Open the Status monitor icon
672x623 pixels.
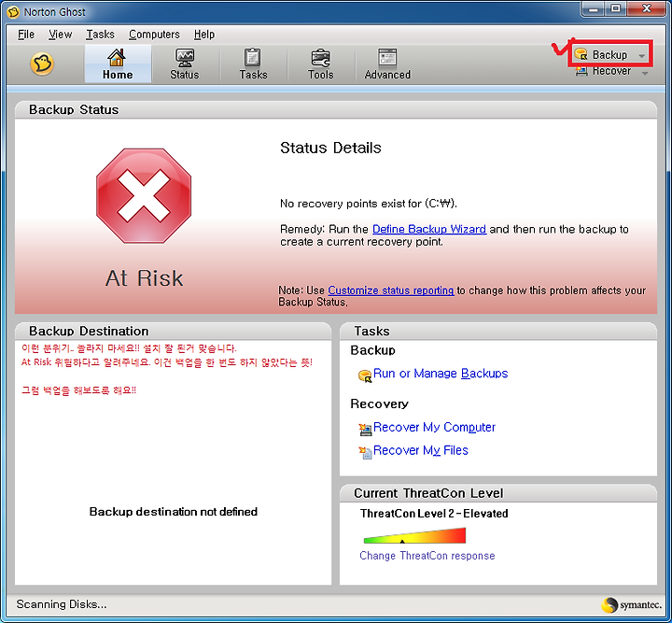point(185,58)
